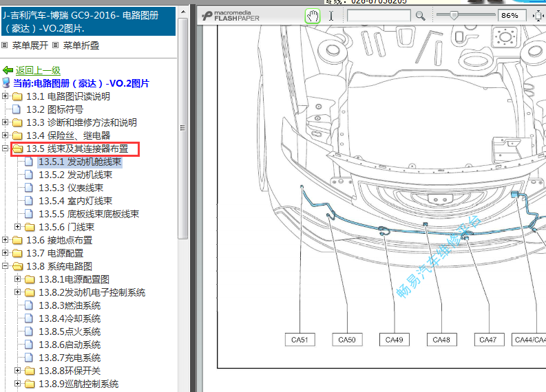Open 13.8.7充电系统 page
The image size is (546, 392).
tap(70, 358)
